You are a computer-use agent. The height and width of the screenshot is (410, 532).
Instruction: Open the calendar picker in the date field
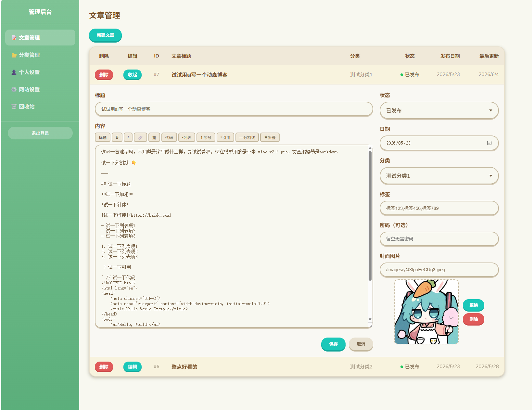tap(489, 143)
